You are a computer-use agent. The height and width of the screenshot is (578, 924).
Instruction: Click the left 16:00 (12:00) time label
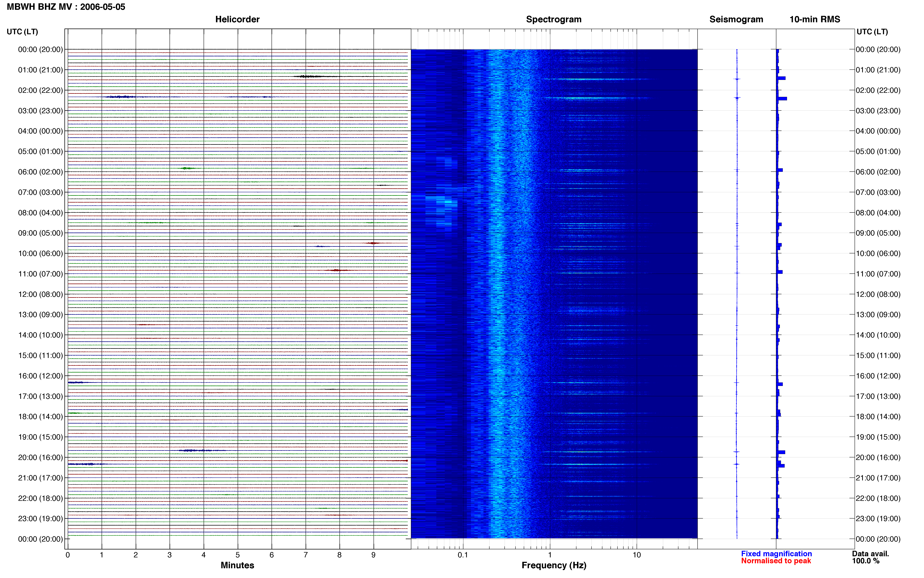(x=41, y=376)
